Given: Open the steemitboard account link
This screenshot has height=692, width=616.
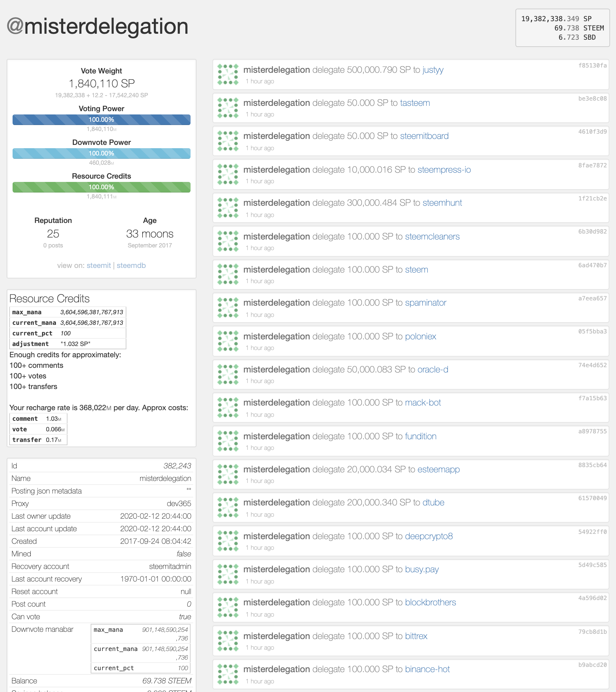Looking at the screenshot, I should point(424,136).
